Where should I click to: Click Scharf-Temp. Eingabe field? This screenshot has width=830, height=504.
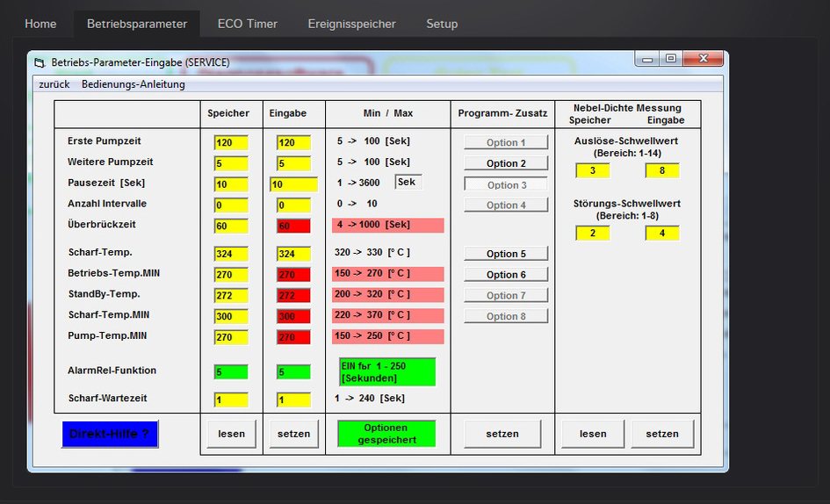pos(293,254)
